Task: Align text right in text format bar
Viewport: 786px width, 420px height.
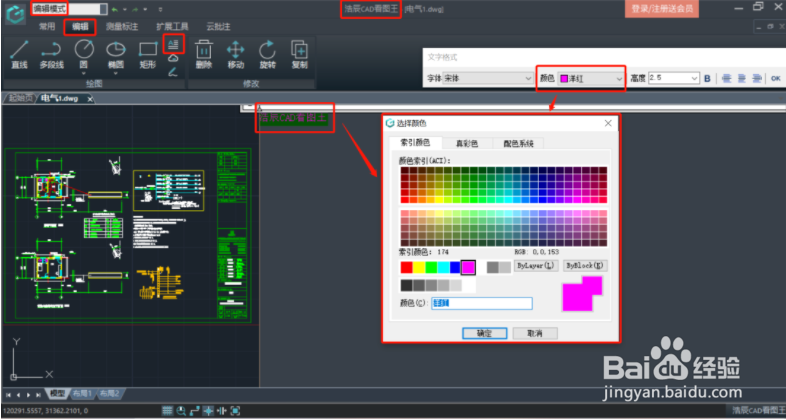Action: pos(757,79)
